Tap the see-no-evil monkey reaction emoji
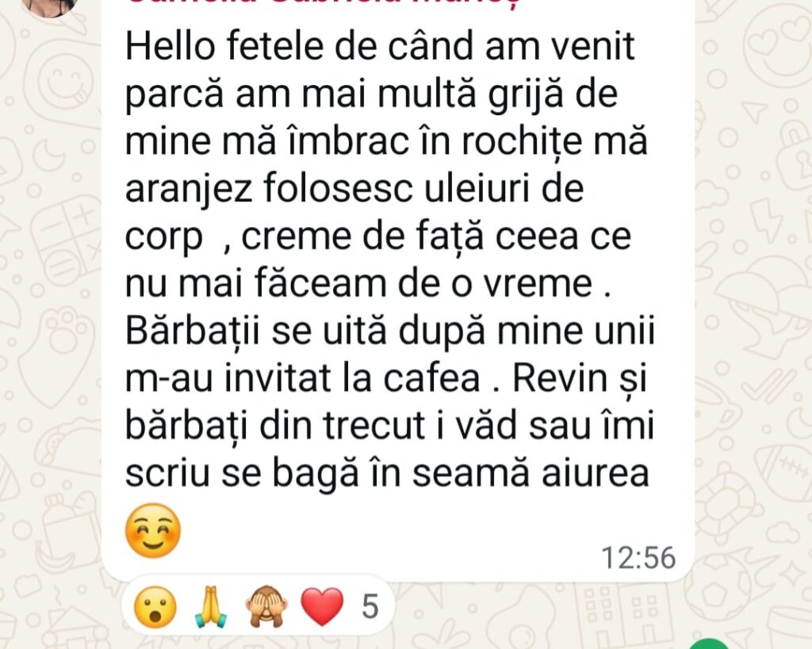 click(266, 607)
